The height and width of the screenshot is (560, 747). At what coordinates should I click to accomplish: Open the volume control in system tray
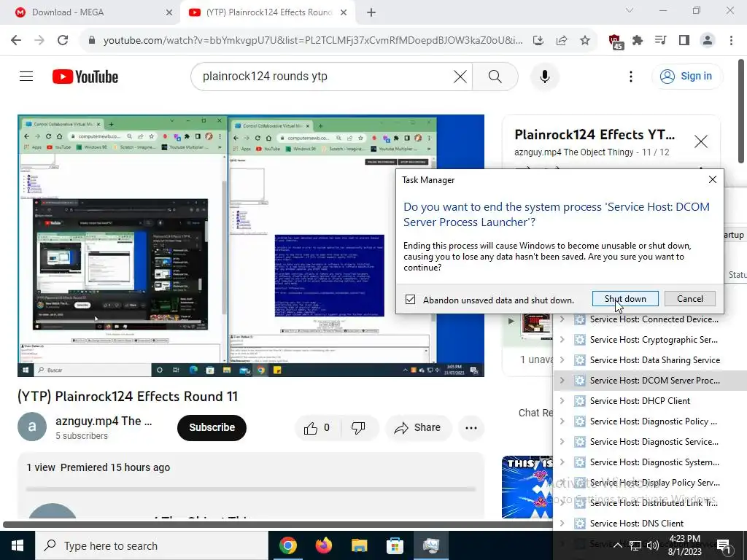pyautogui.click(x=652, y=545)
